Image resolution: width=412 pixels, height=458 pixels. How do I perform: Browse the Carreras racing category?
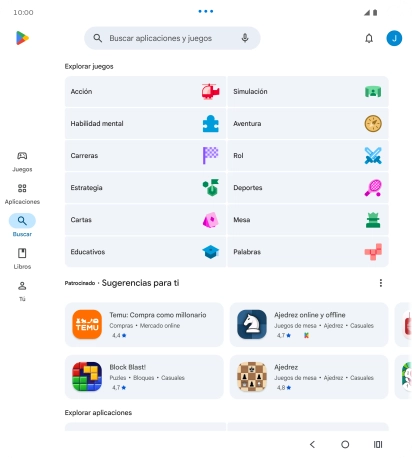point(145,156)
